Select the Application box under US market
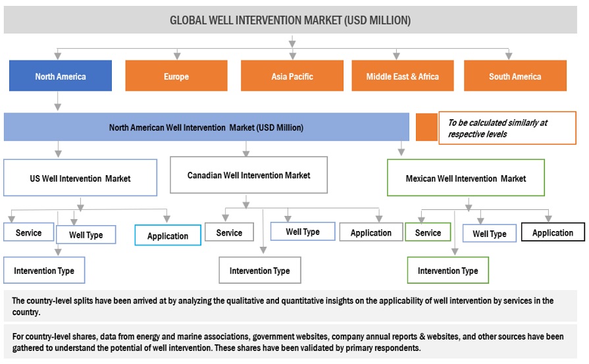Screen dimensions: 589x364 (168, 236)
